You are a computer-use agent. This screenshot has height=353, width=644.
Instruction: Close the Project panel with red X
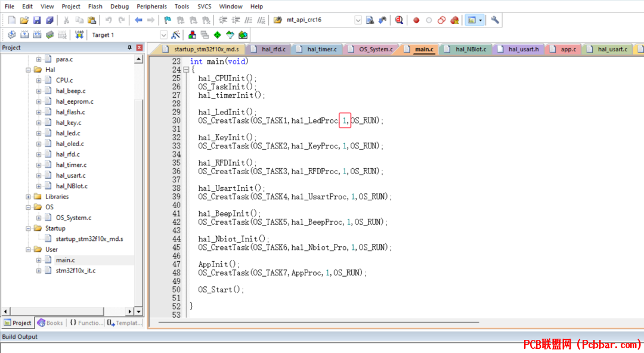[139, 48]
